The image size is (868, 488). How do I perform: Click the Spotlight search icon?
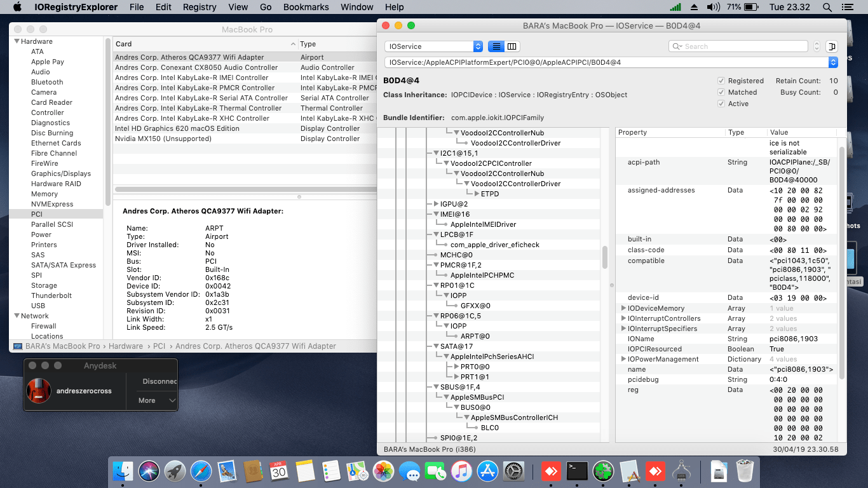click(827, 7)
